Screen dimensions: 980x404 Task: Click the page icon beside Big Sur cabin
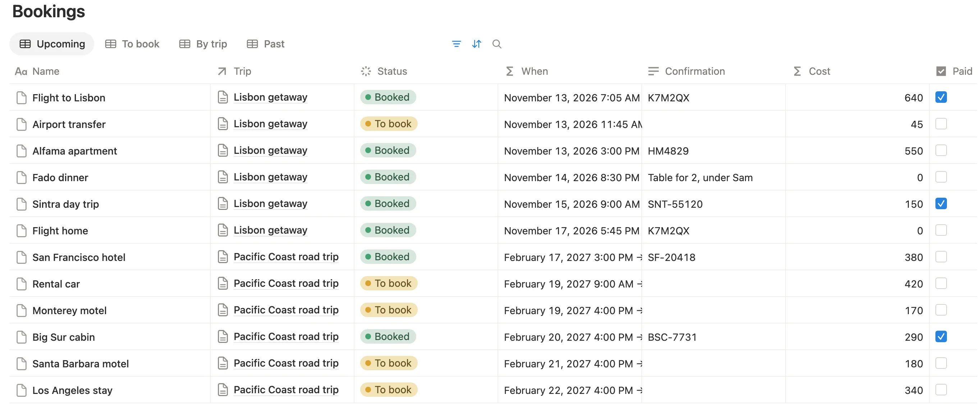(x=22, y=338)
